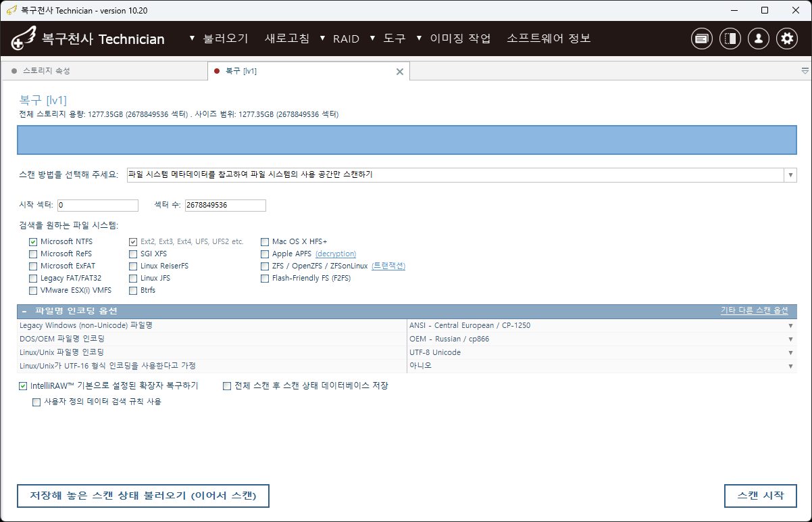Click the red dot on 복구 tab
The height and width of the screenshot is (522, 812).
[217, 70]
